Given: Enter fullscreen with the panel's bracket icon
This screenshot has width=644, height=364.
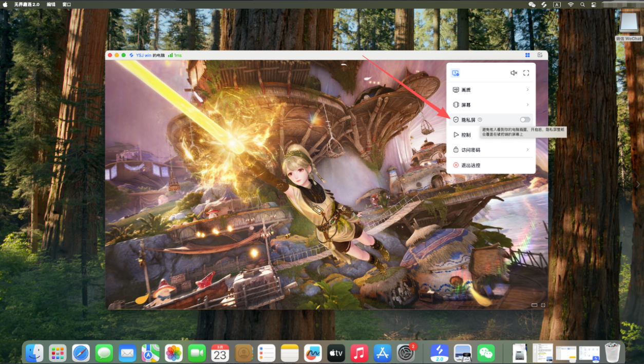Looking at the screenshot, I should point(526,73).
